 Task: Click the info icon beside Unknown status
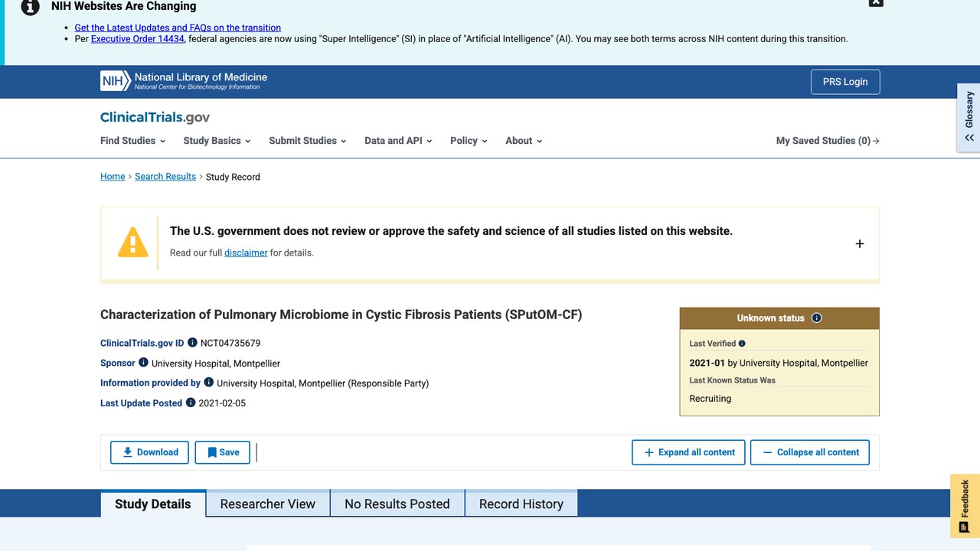click(816, 318)
